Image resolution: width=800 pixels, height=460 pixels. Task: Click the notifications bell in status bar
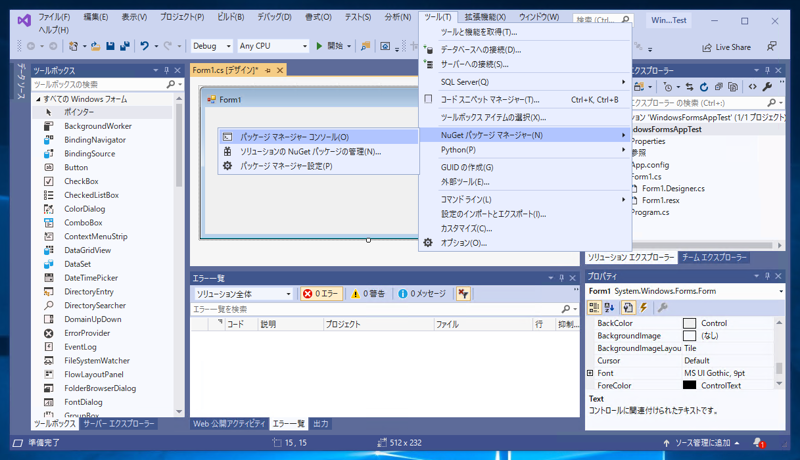click(x=758, y=443)
